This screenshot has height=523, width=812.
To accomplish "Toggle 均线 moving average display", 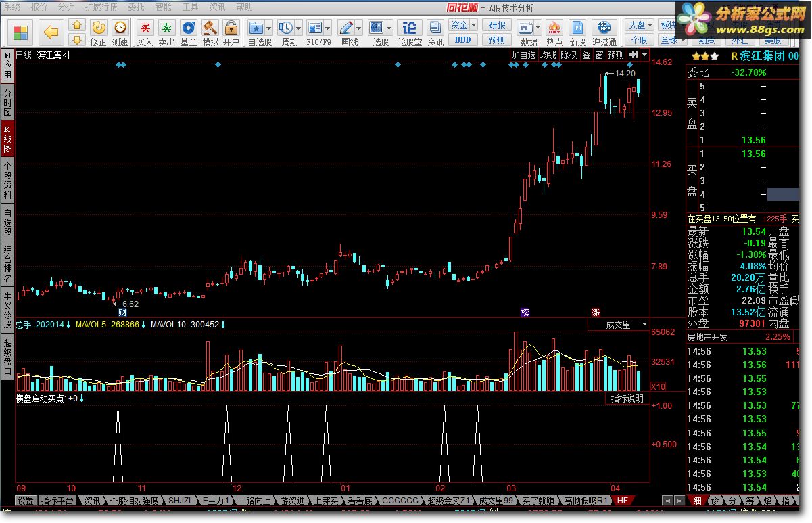I will click(548, 55).
